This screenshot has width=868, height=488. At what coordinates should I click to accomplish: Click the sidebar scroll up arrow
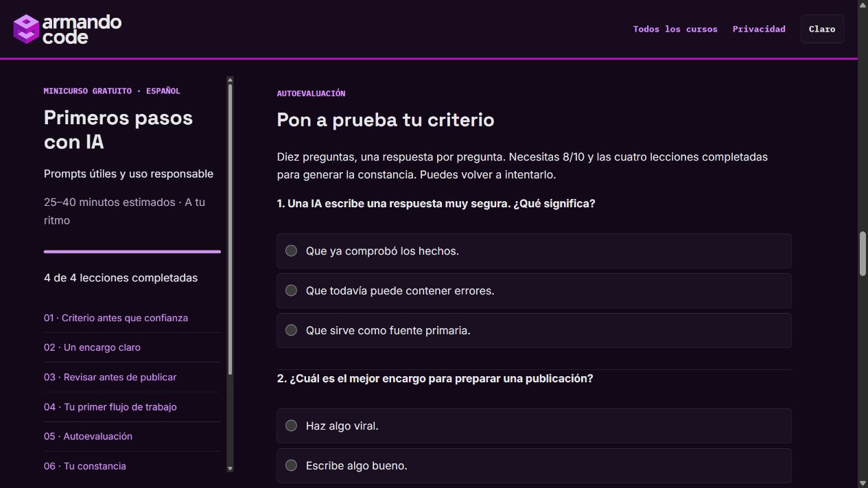(x=230, y=80)
